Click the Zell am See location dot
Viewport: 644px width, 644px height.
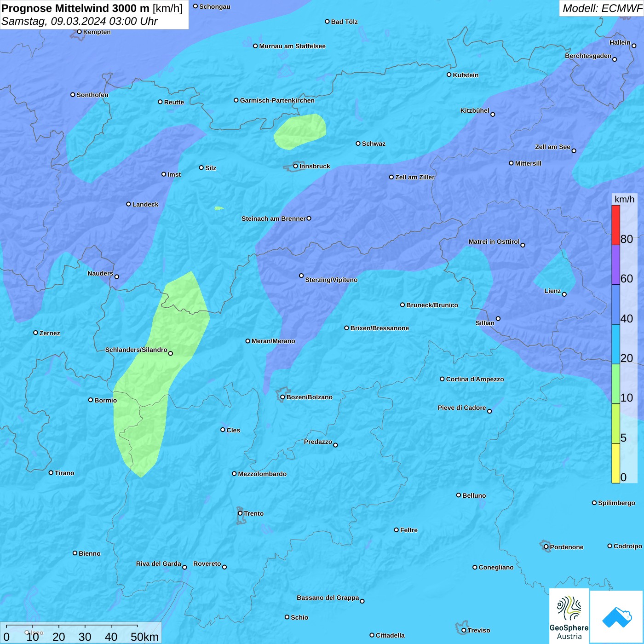(x=574, y=150)
